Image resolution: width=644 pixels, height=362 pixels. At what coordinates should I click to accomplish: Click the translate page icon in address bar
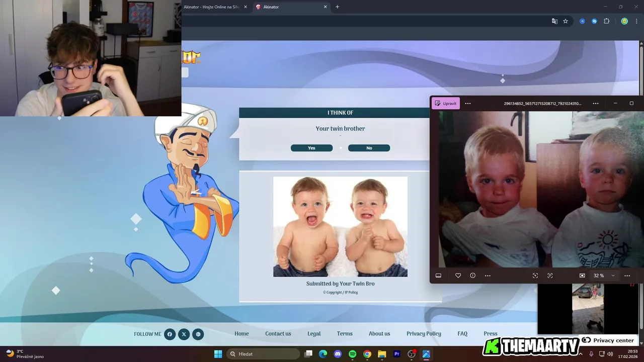[x=554, y=21]
